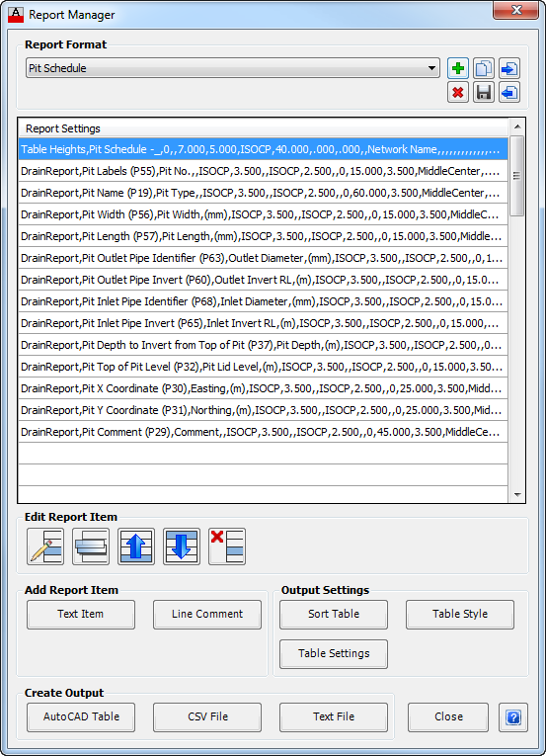Viewport: 546px width, 756px height.
Task: Move report item up with blue arrow
Action: tap(136, 546)
